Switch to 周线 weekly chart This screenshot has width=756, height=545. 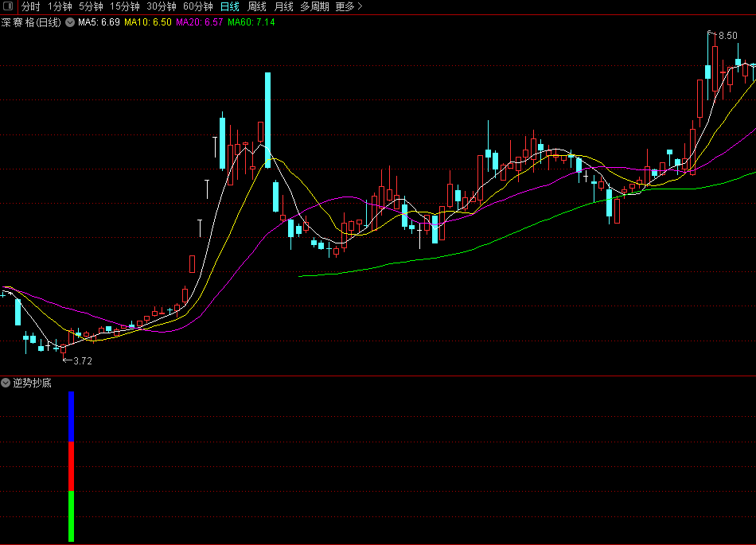point(256,6)
